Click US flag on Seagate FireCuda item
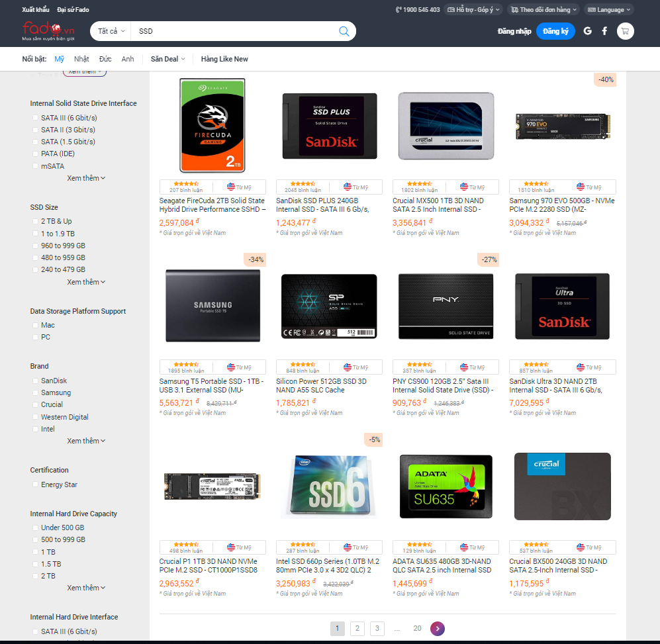Viewport: 660px width, 644px height. tap(230, 187)
